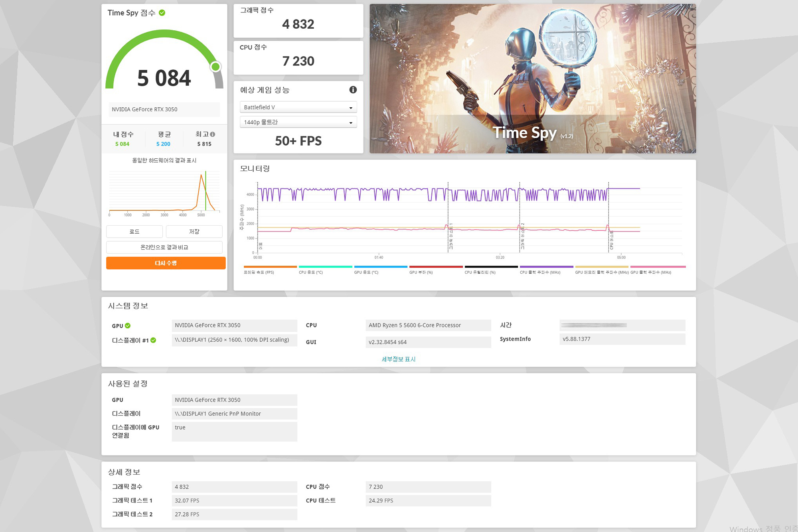Click the green check icon beside Display #1
Viewport: 798px width, 532px height.
click(x=153, y=340)
